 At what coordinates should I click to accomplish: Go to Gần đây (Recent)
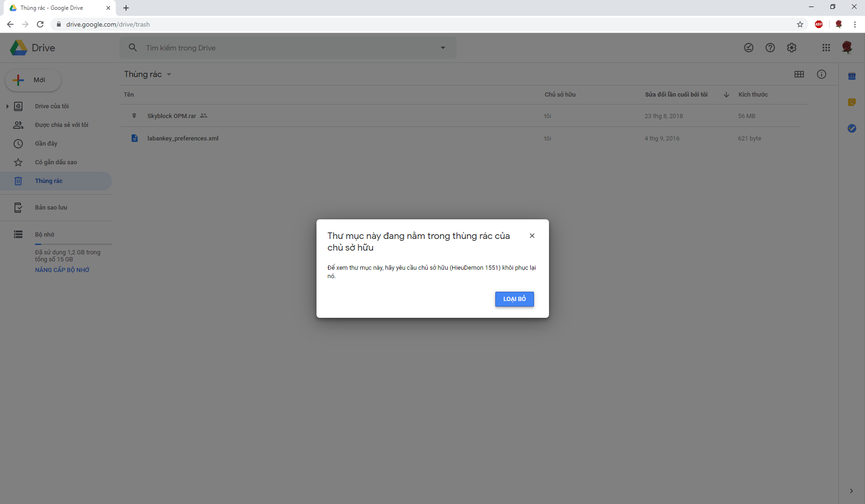click(x=46, y=144)
